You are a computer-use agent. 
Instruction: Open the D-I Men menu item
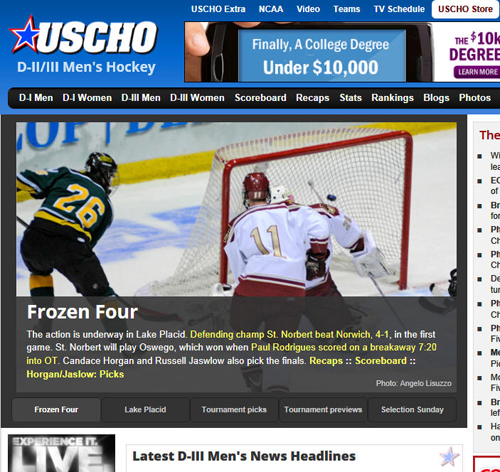(36, 98)
